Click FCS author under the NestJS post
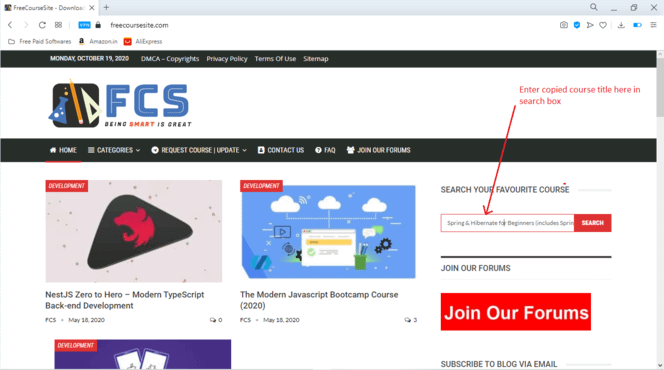 click(x=51, y=320)
